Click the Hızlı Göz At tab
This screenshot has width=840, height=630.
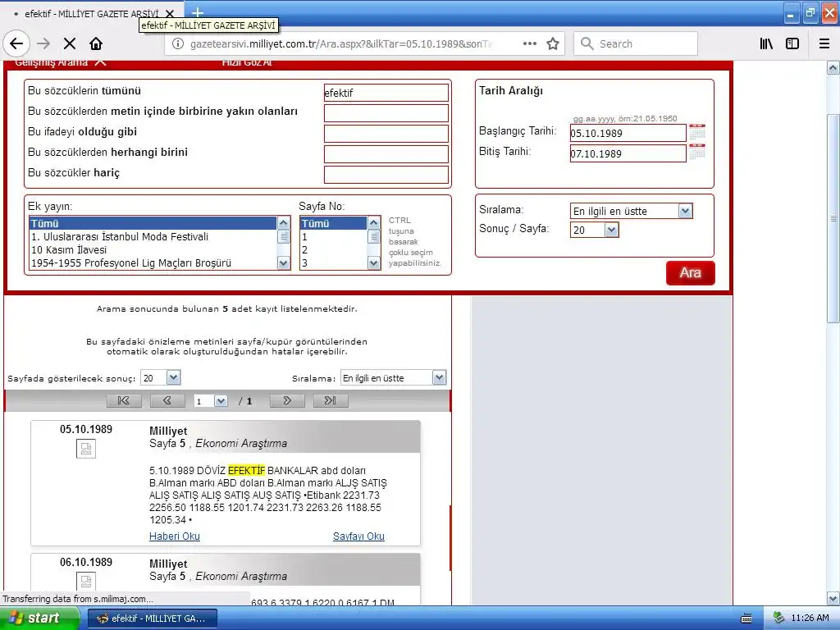pyautogui.click(x=246, y=62)
